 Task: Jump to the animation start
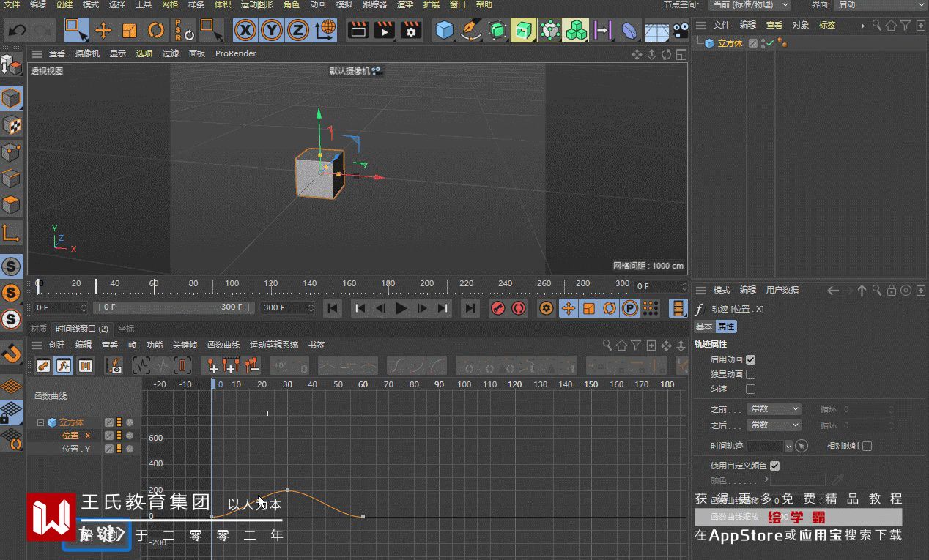(333, 308)
